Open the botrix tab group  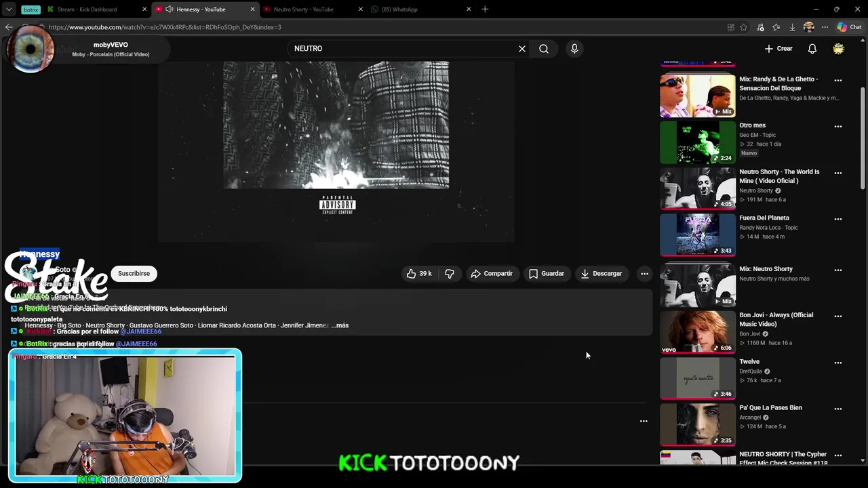tap(31, 9)
